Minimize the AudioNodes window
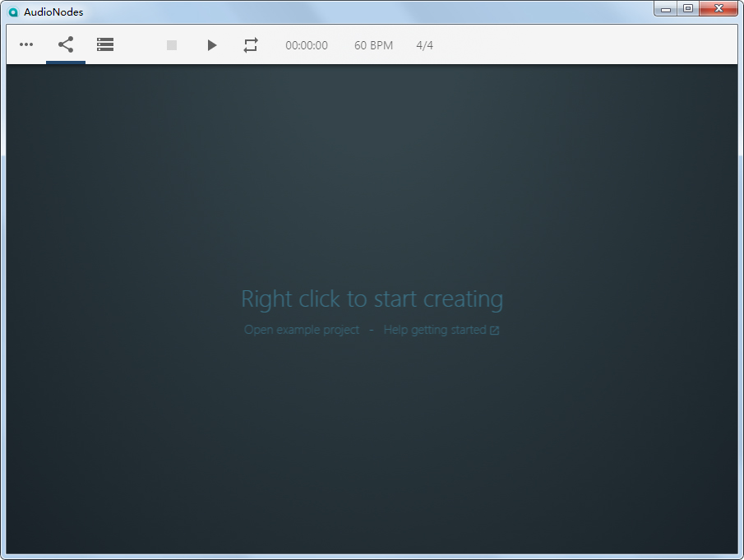 666,8
